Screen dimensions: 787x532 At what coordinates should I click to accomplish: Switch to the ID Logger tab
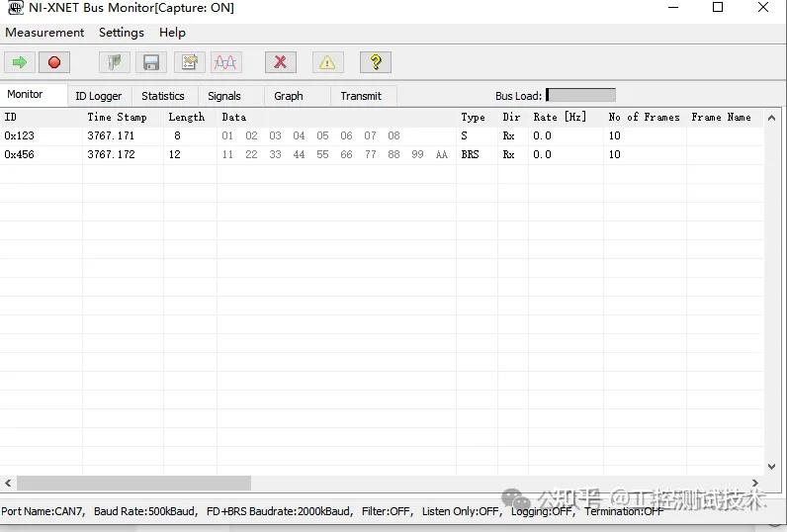(x=99, y=96)
